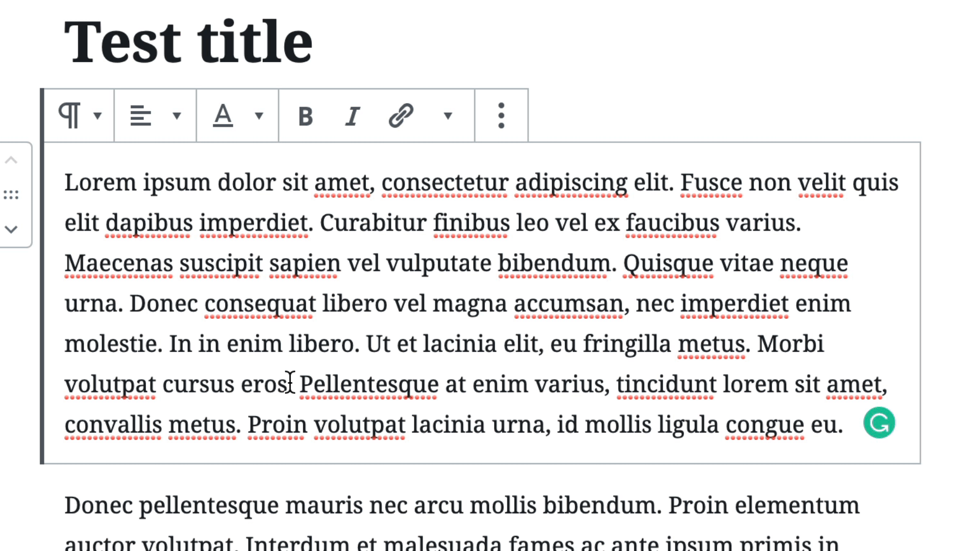Click the text alignment icon
The height and width of the screenshot is (551, 980).
(x=141, y=114)
